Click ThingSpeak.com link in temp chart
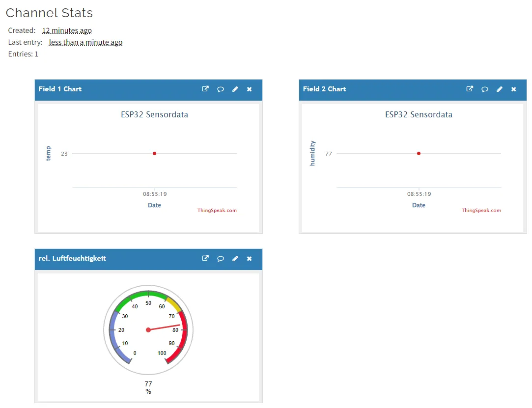 click(217, 211)
